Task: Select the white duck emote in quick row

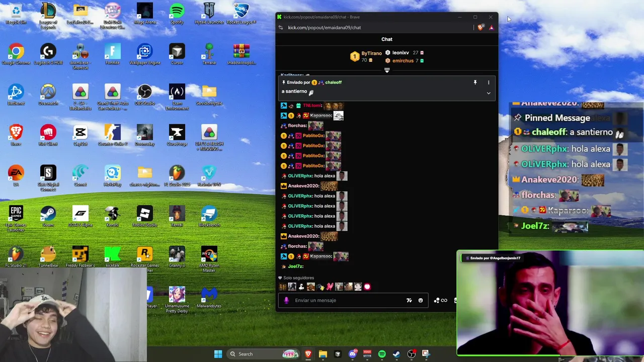Action: point(301,287)
